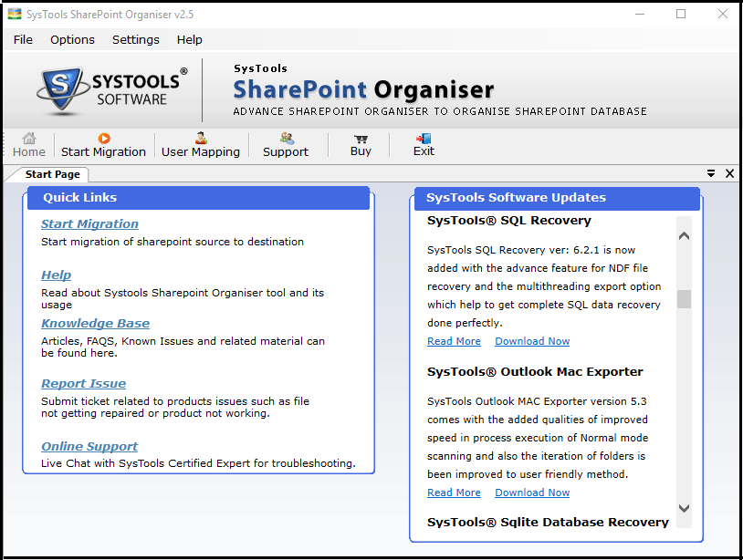The image size is (743, 560).
Task: Click the updates panel scrollbar thumb
Action: (684, 299)
